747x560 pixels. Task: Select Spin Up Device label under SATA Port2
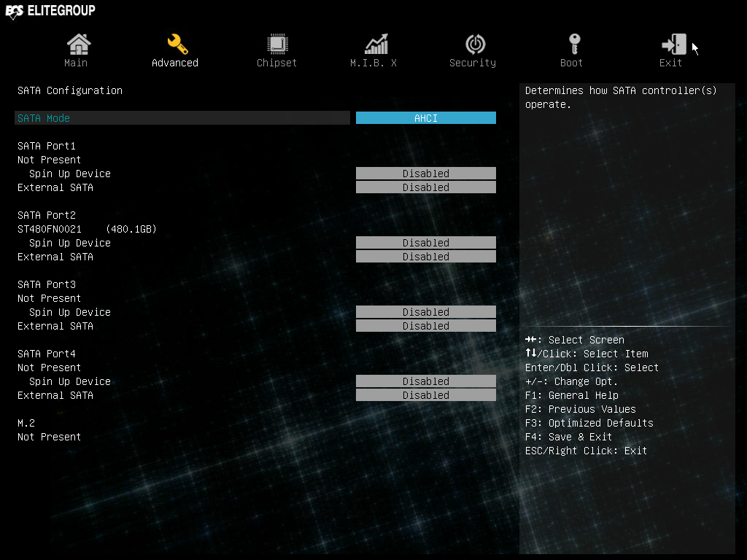pyautogui.click(x=70, y=244)
